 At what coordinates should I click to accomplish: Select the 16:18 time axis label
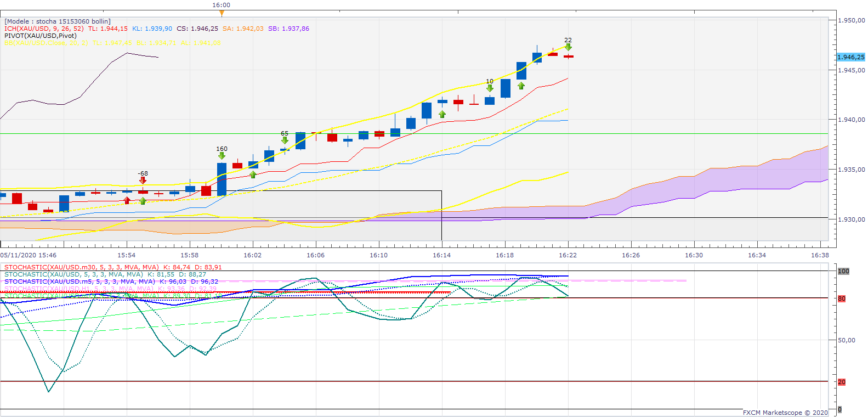(505, 255)
